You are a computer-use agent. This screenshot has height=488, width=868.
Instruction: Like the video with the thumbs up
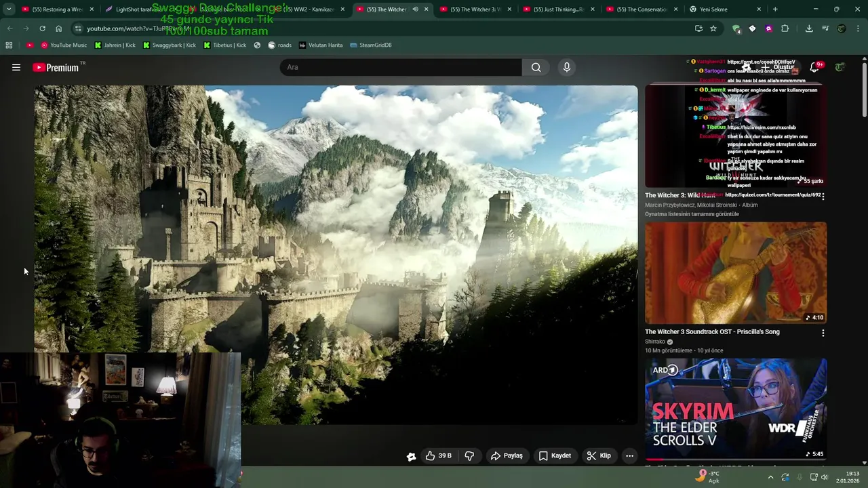(438, 455)
